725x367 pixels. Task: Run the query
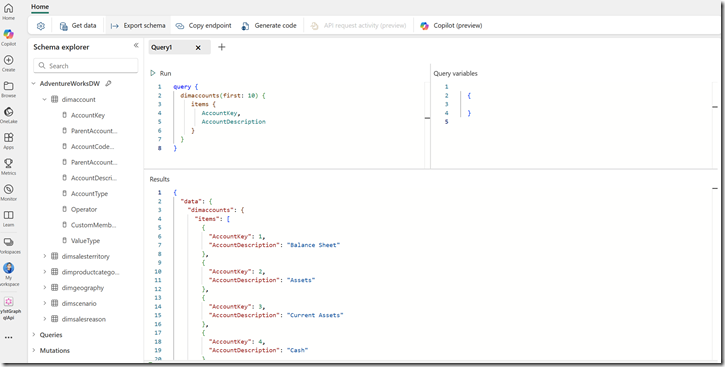coord(160,73)
